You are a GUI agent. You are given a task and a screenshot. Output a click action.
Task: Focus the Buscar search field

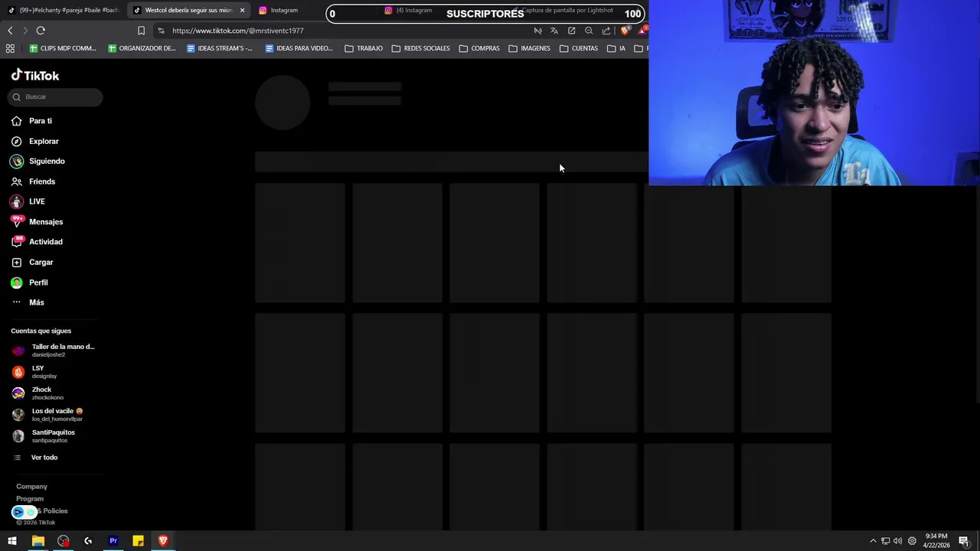(x=55, y=96)
